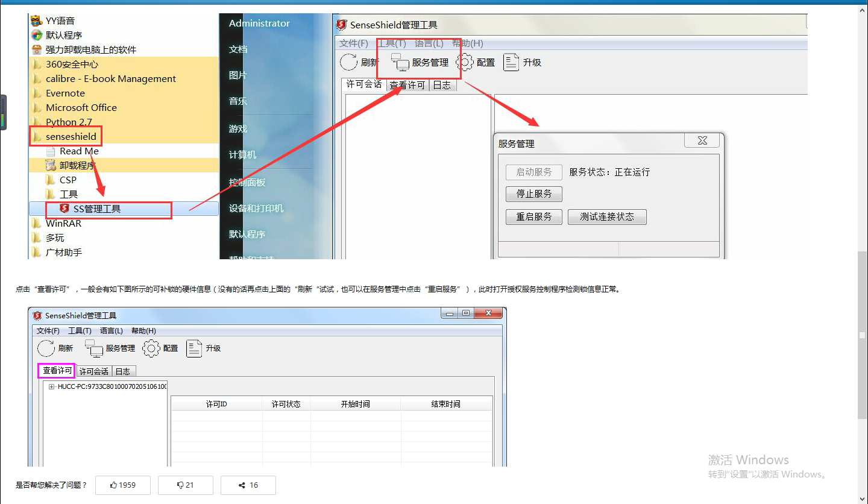Open 控制面板 in the Start menu
This screenshot has height=504, width=868.
(x=247, y=182)
